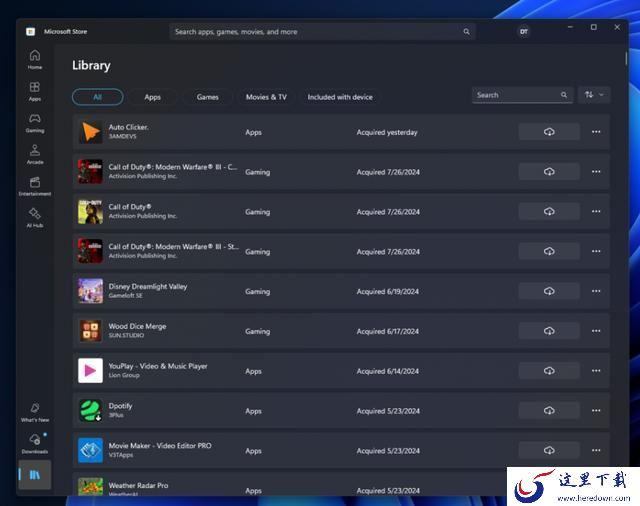Open the Entertainment section in sidebar
Viewport: 640px width, 506px height.
click(35, 186)
